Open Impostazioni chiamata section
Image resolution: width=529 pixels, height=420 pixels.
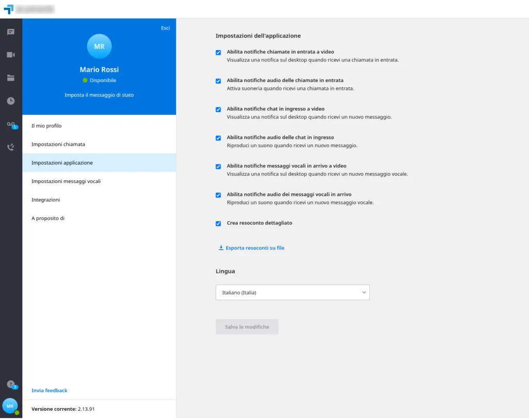pos(99,144)
